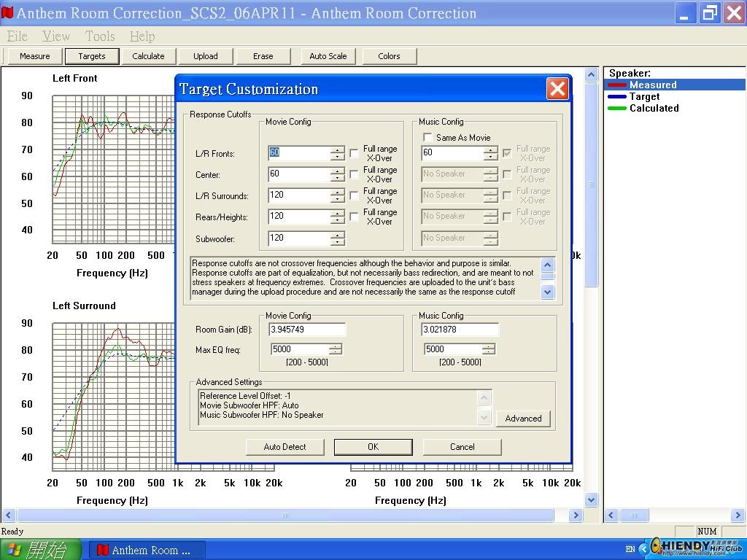The height and width of the screenshot is (560, 747).
Task: Click the EN language indicator in tray
Action: 630,549
